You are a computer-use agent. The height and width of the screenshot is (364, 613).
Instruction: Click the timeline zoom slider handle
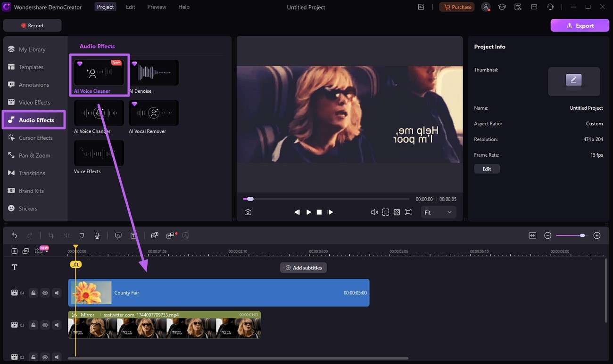tap(582, 235)
